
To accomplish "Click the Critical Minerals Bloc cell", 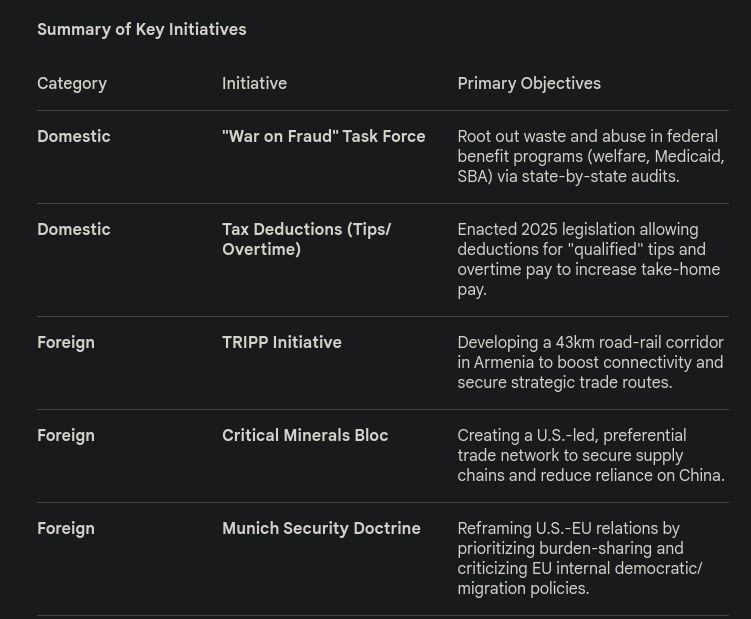I will tap(305, 436).
